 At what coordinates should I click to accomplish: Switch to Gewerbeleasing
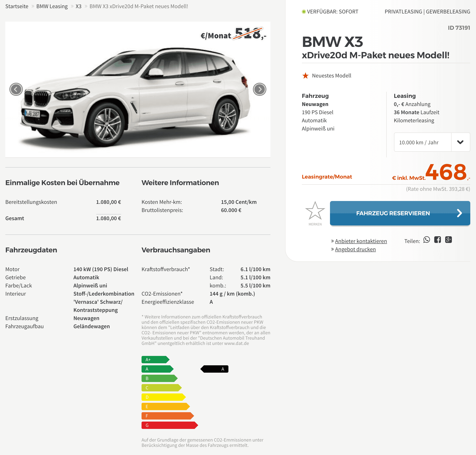pos(448,12)
